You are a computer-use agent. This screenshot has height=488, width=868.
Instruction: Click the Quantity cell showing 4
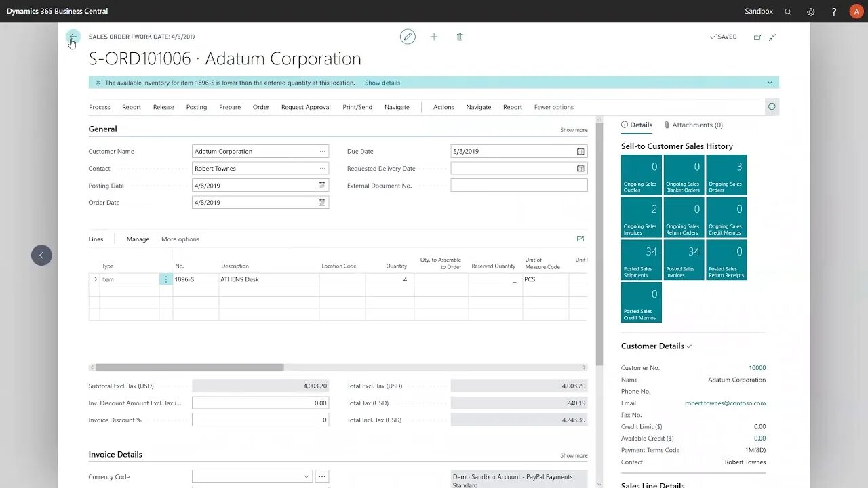389,279
